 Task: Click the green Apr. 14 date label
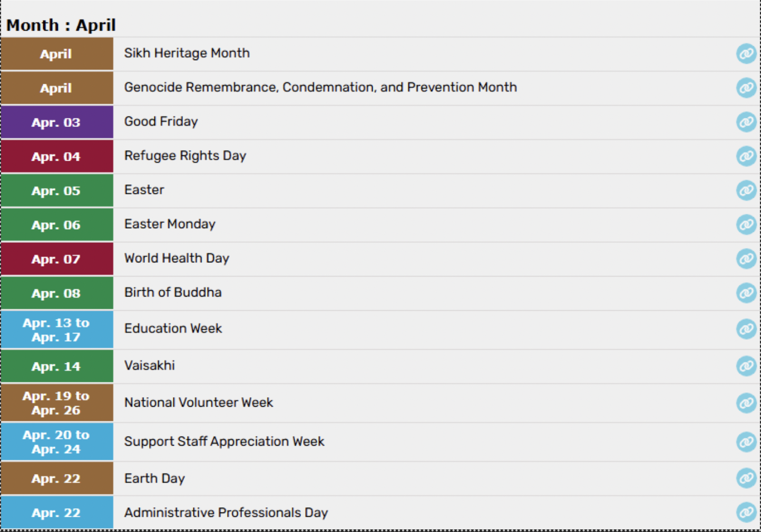pyautogui.click(x=56, y=367)
